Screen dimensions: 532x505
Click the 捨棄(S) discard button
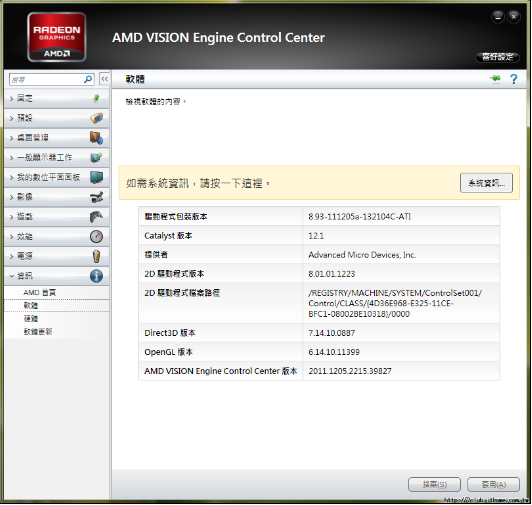point(434,485)
